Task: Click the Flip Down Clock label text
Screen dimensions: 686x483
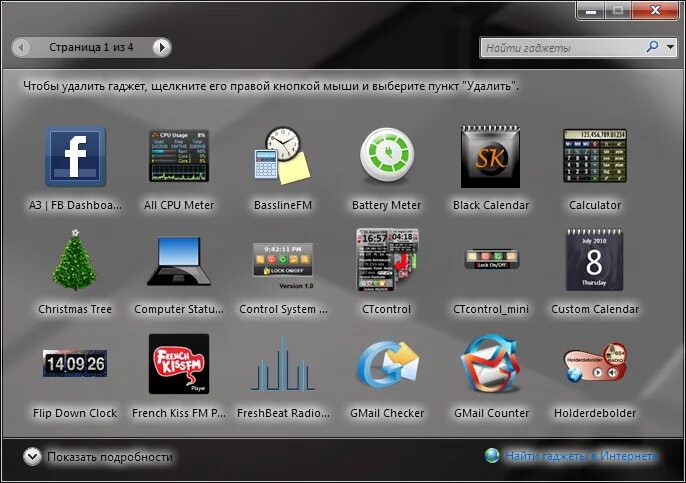Action: tap(75, 413)
